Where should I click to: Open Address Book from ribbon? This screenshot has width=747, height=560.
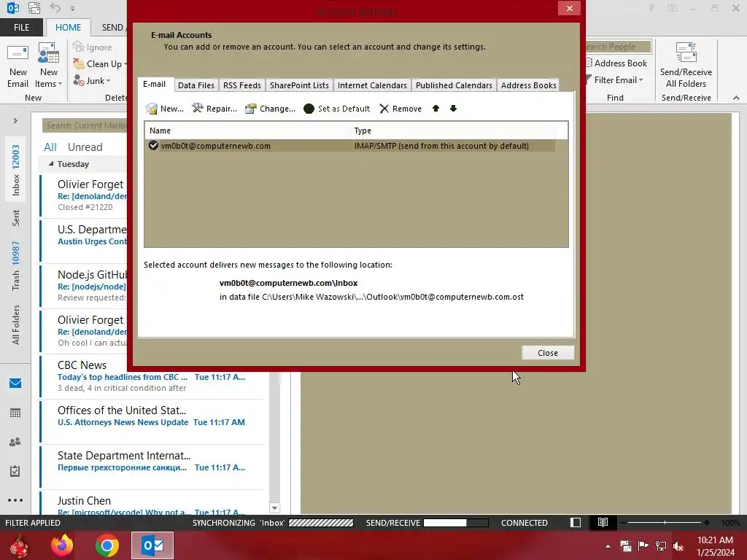click(616, 63)
